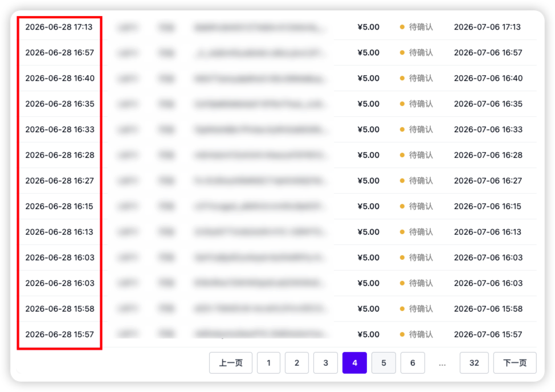555x392 pixels.
Task: Click expiry time 2026-07-06 16:35
Action: [488, 104]
